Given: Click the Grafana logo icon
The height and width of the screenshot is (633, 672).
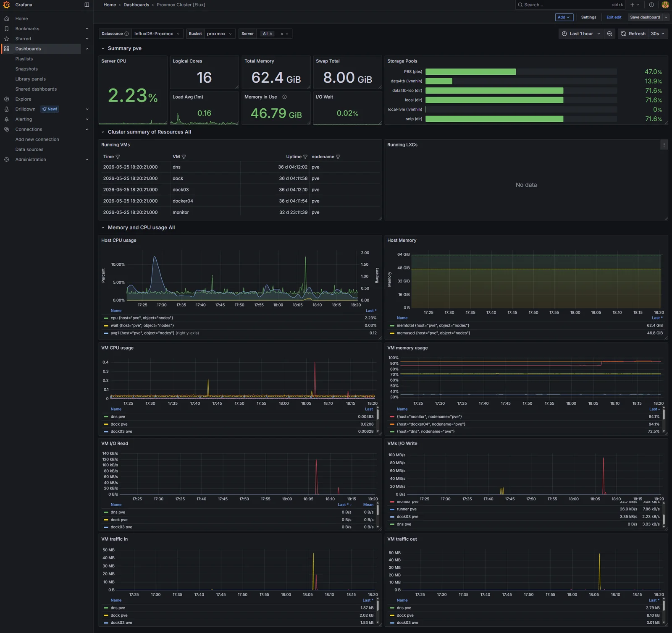Looking at the screenshot, I should (6, 5).
